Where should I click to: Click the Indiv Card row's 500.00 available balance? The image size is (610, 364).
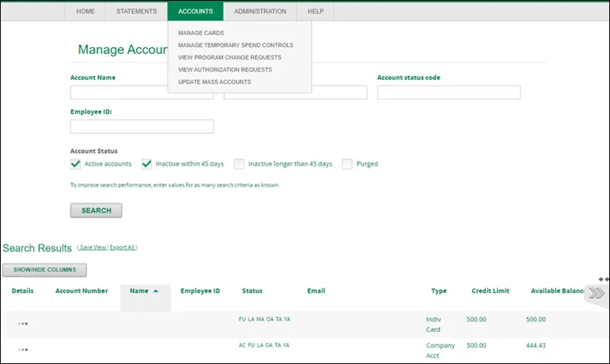[536, 319]
